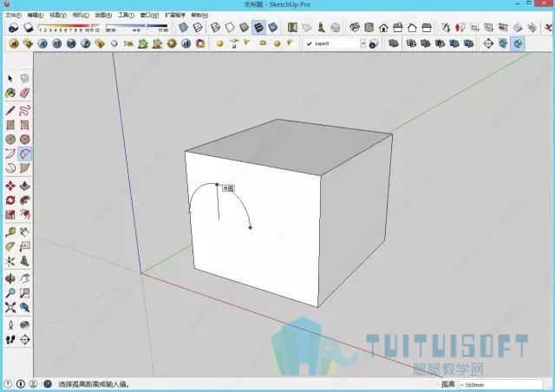The image size is (555, 392).
Task: Choose the Line pencil tool
Action: [x=10, y=110]
